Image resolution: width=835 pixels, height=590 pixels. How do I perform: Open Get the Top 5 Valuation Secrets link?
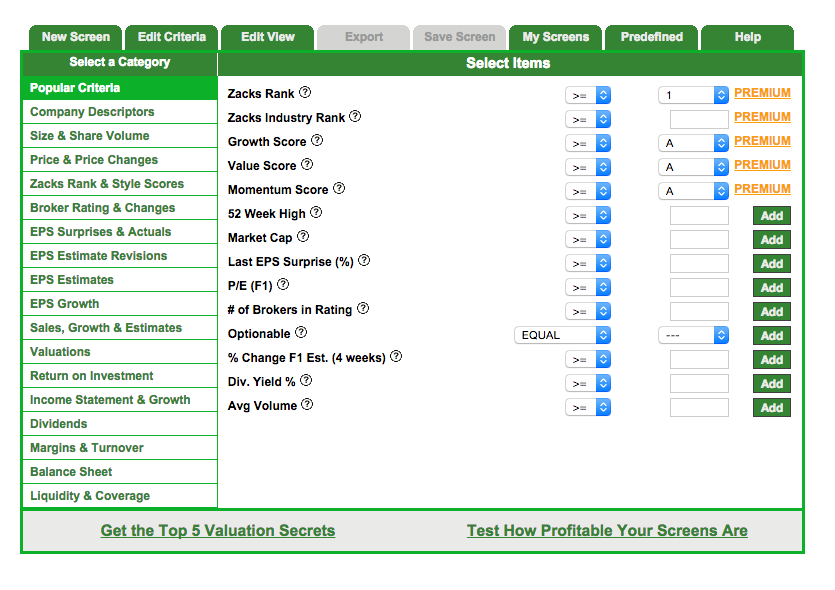pyautogui.click(x=218, y=530)
